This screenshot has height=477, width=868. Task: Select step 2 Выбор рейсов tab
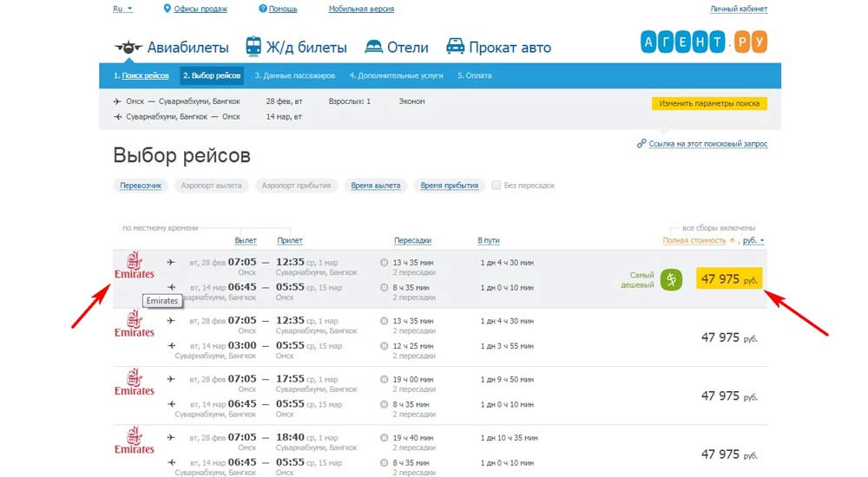tap(212, 75)
